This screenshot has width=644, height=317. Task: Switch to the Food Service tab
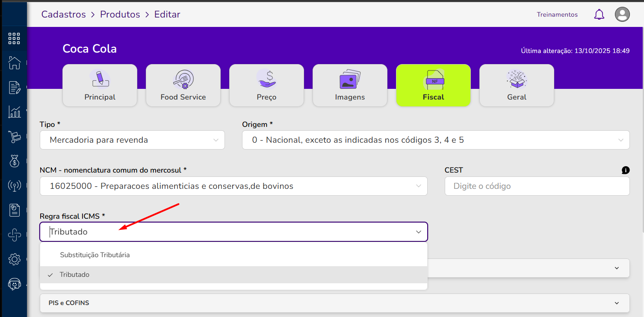point(183,85)
